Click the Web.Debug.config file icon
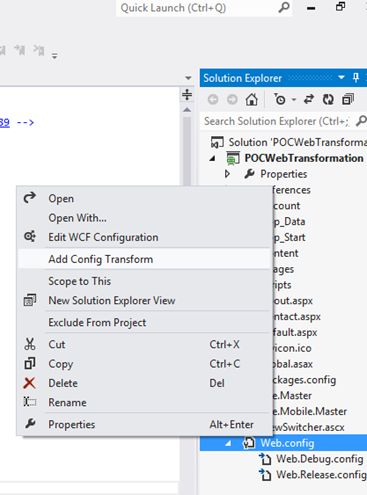The width and height of the screenshot is (367, 495). [265, 459]
